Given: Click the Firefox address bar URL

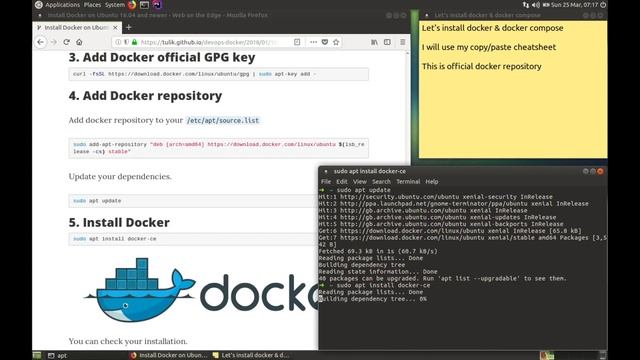Looking at the screenshot, I should point(208,42).
